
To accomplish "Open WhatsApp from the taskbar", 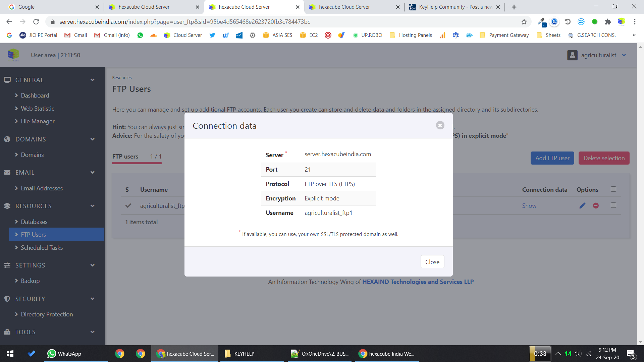I will pyautogui.click(x=64, y=354).
